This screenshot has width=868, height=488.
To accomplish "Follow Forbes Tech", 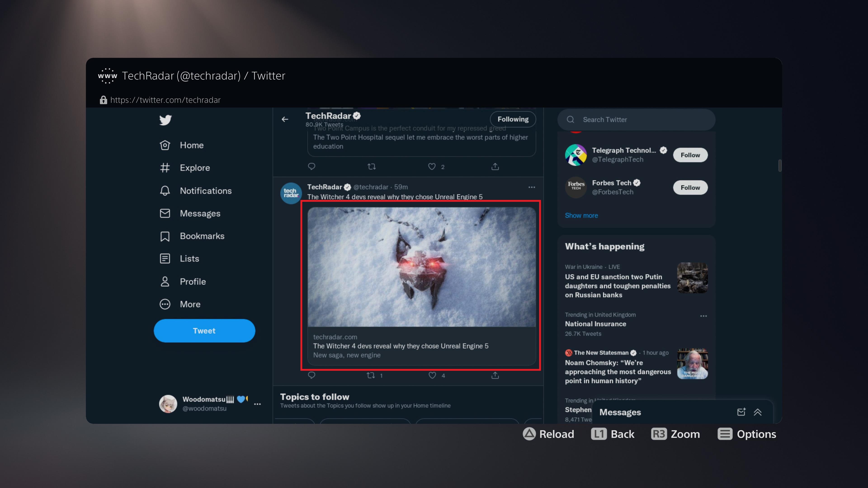I will (690, 188).
